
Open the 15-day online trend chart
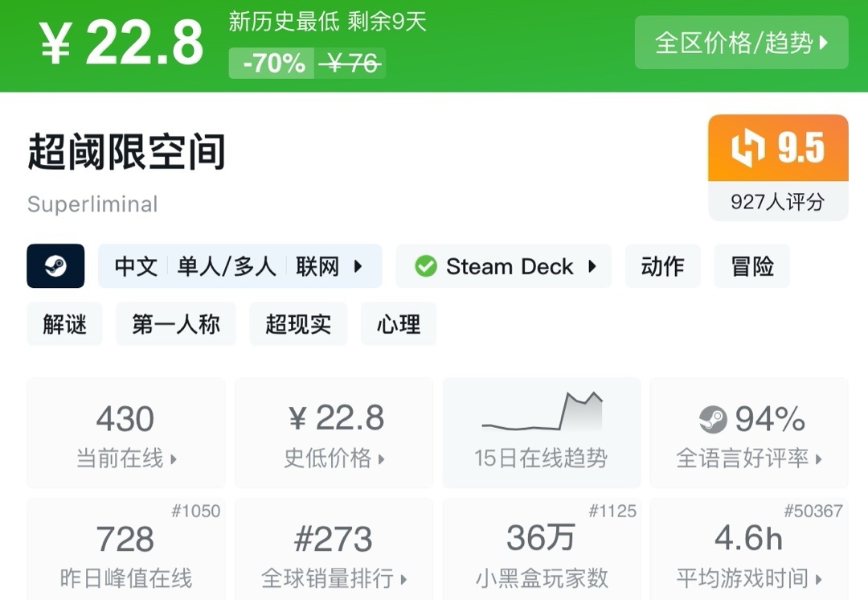coord(541,433)
